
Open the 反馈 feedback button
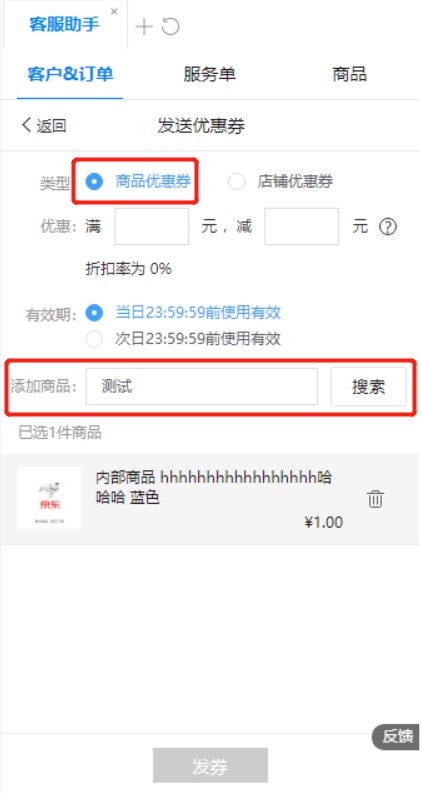[x=396, y=736]
